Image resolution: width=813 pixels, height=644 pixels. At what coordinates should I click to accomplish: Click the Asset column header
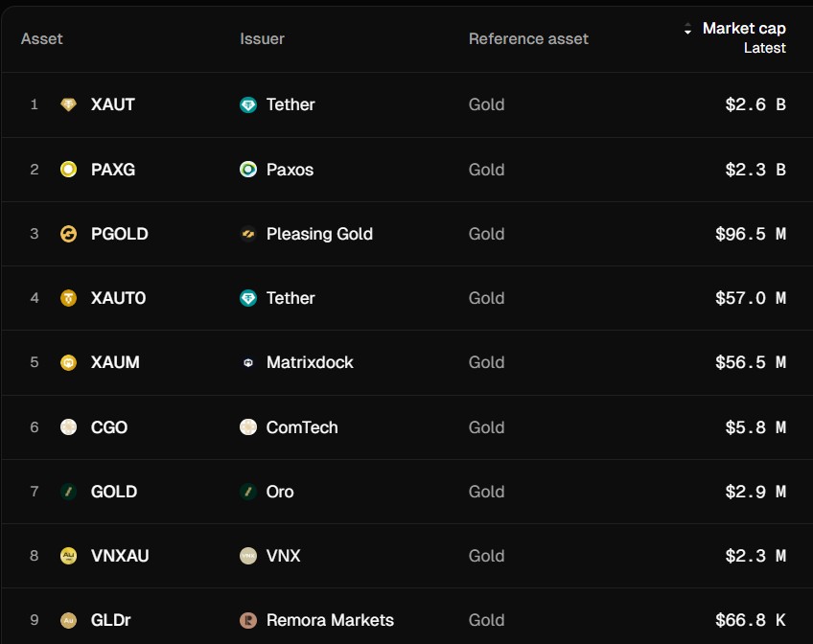(42, 39)
